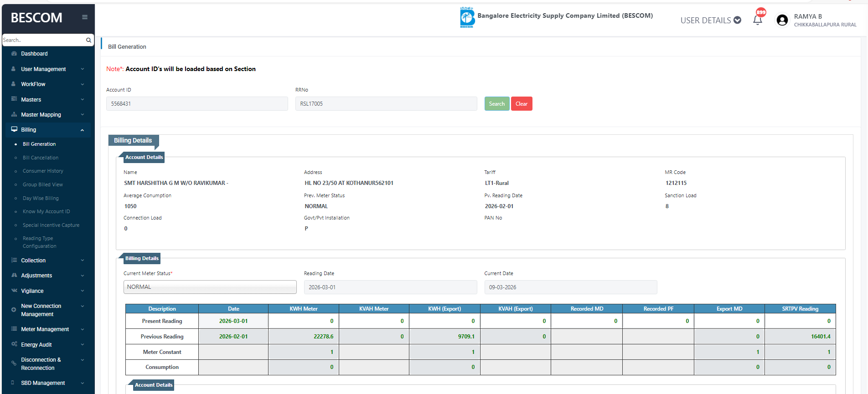Open the Consumer History page

coord(43,171)
